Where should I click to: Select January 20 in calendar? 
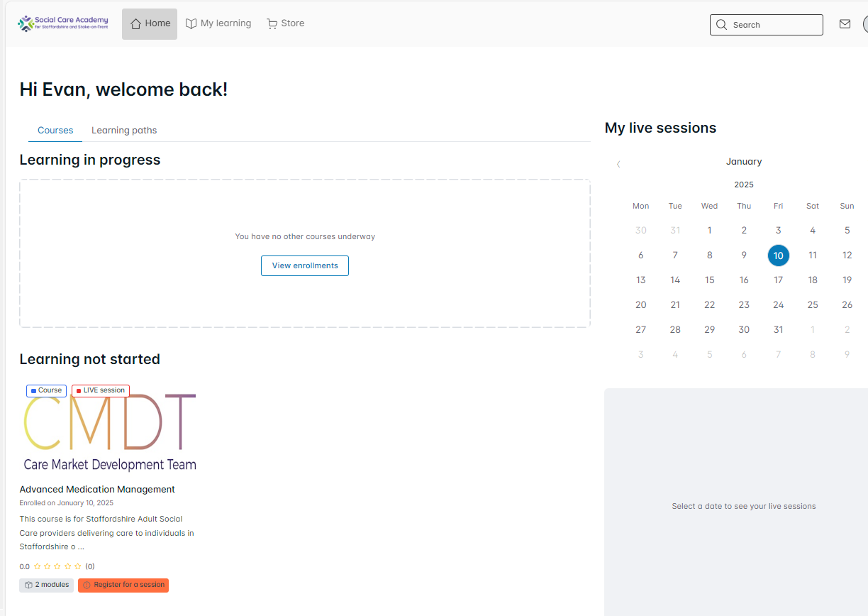[x=641, y=305]
